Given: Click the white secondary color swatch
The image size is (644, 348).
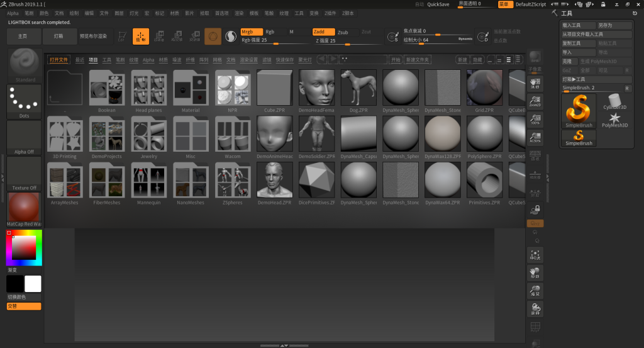Looking at the screenshot, I should [x=33, y=284].
